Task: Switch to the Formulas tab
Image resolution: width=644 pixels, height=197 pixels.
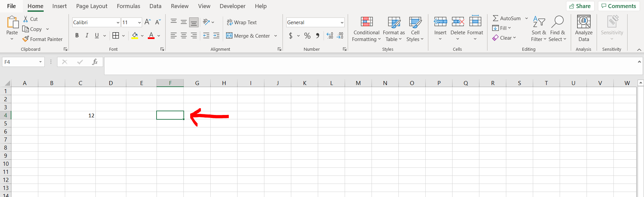Action: (x=128, y=6)
